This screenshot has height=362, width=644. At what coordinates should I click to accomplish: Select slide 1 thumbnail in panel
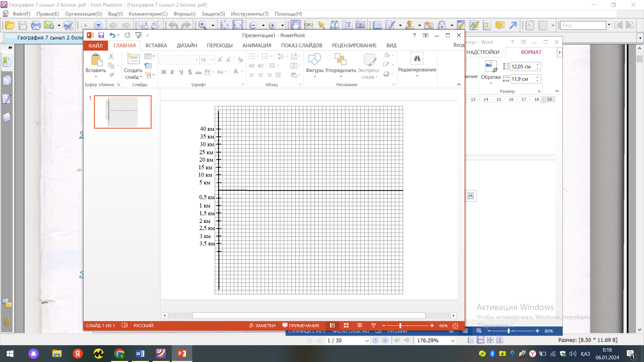tap(123, 112)
